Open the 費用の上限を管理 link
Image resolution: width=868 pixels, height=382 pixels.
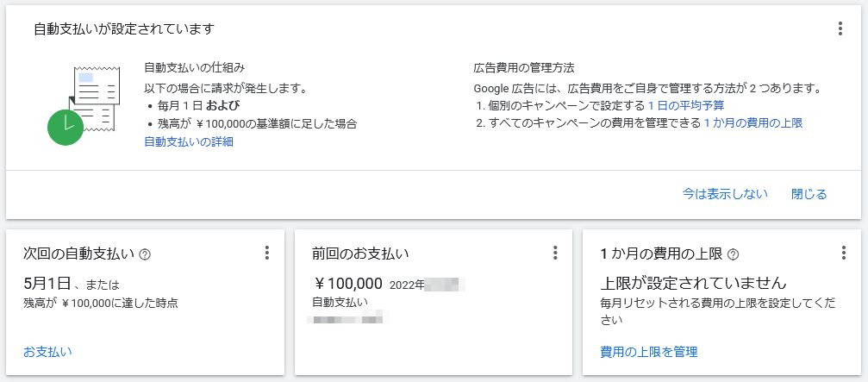coord(649,352)
